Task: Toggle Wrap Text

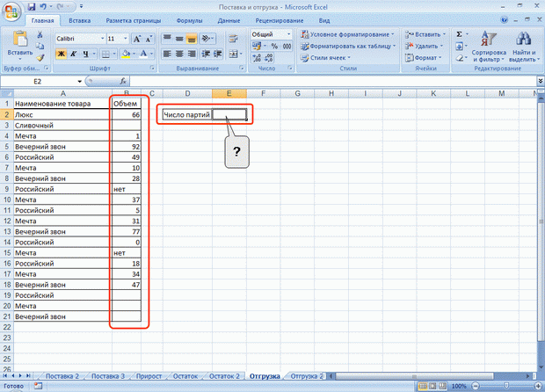Action: pos(233,38)
